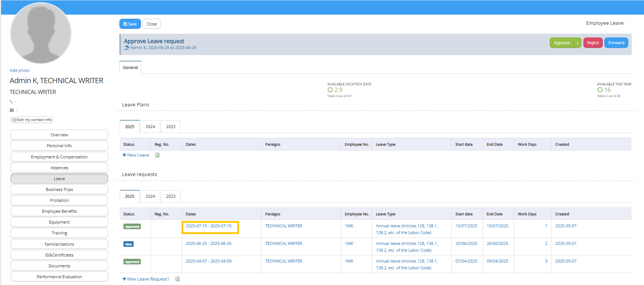644x285 pixels.
Task: Go to Employment & Compensation
Action: point(59,157)
